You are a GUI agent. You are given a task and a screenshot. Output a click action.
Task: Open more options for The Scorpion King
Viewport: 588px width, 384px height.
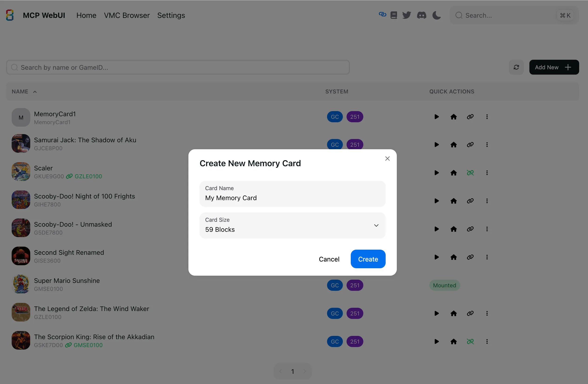click(x=487, y=341)
